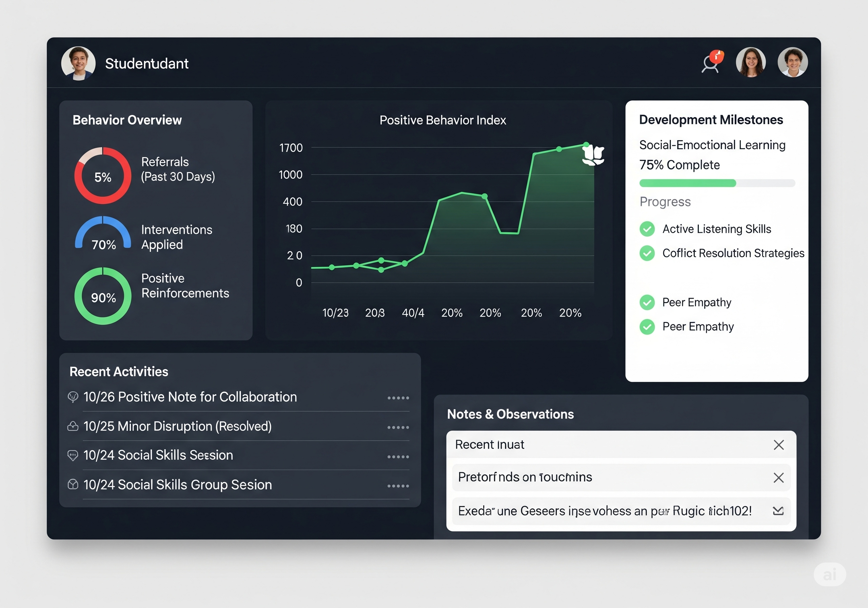Open the 10/24 Social Skills Session entry

[x=158, y=455]
